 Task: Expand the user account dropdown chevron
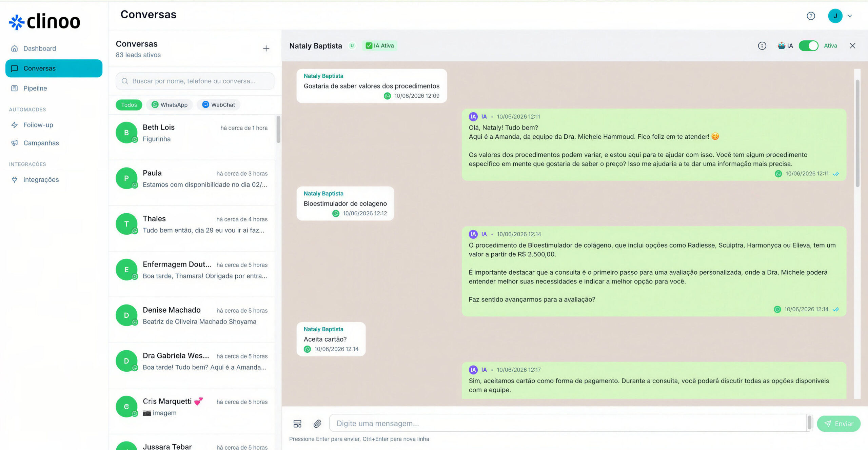coord(850,16)
